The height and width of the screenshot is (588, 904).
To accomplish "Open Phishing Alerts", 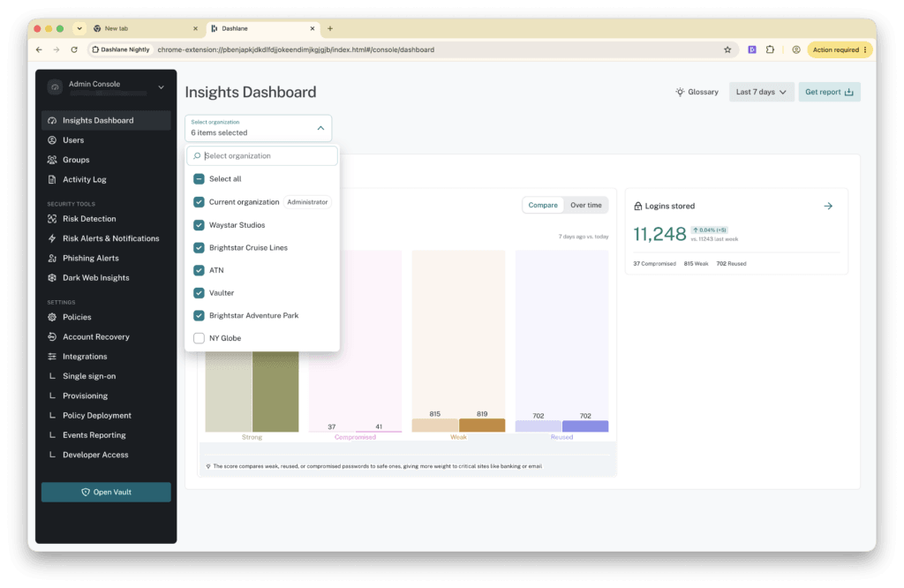I will [106, 258].
